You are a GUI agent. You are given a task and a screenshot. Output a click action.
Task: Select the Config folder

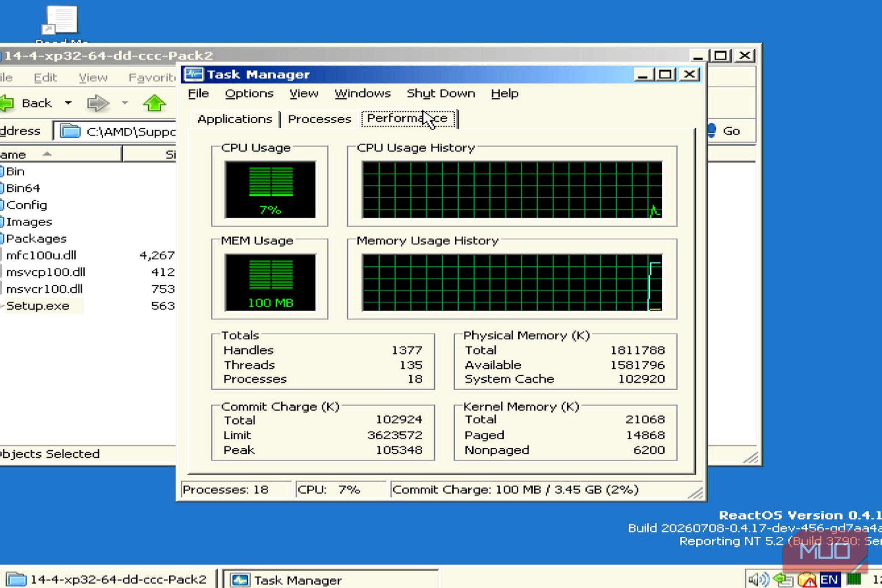24,205
